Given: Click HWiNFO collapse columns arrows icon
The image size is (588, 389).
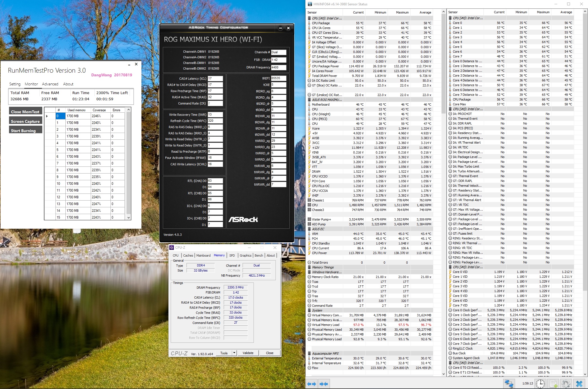Looking at the screenshot, I should [x=324, y=384].
